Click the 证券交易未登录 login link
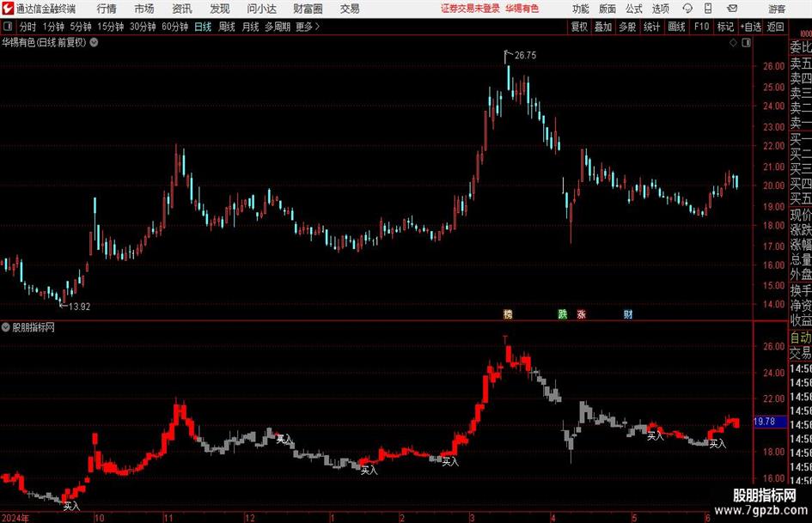Viewport: 812px width, 523px height. 470,9
